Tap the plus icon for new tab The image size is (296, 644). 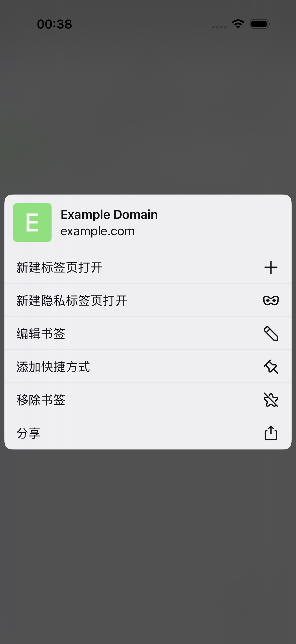pos(271,267)
